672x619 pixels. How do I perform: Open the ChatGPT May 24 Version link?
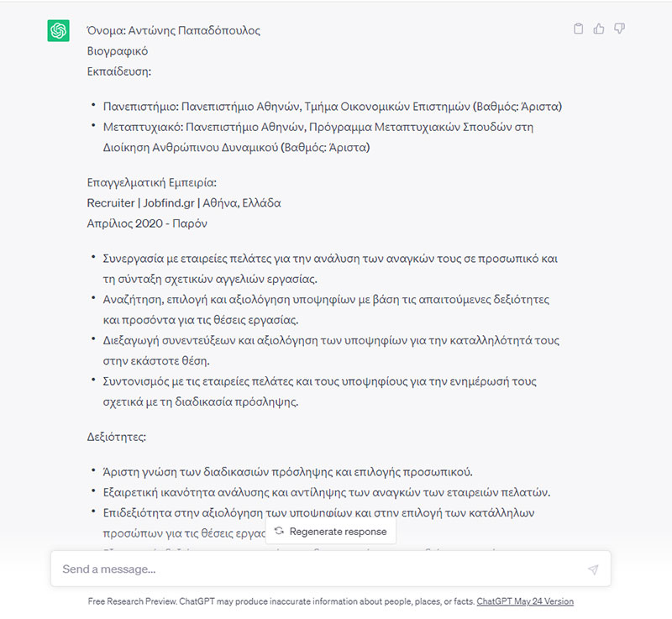525,601
